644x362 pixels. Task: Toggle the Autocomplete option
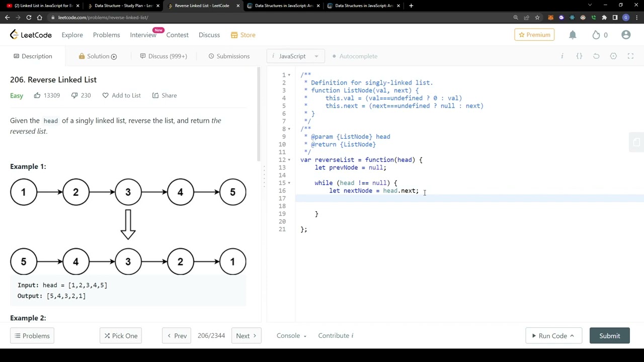tap(355, 56)
